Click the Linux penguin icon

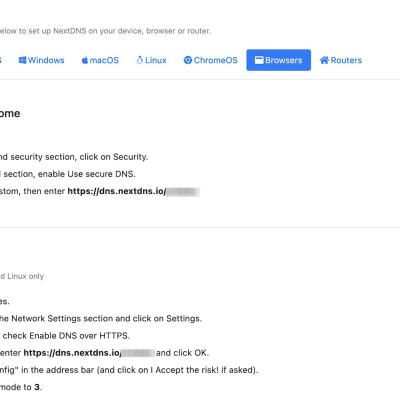click(140, 60)
